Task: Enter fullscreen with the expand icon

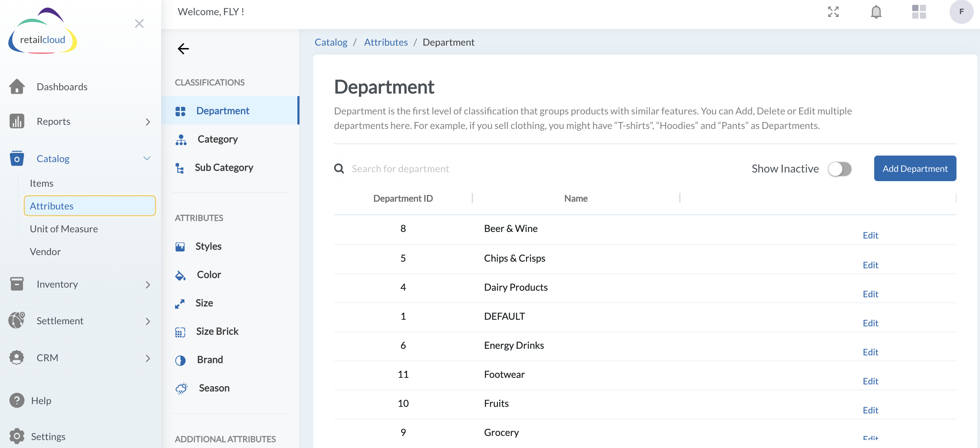Action: [x=833, y=12]
